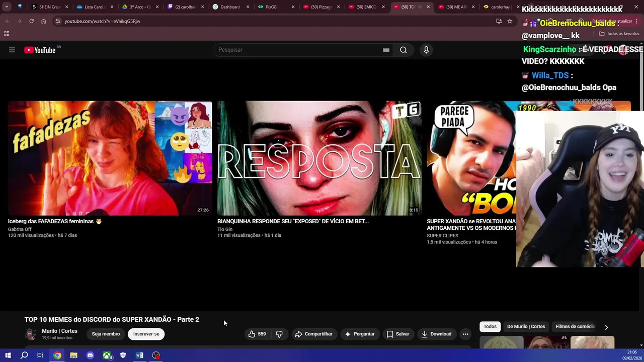Click the site info icon in address bar
The image size is (644, 362).
(58, 21)
